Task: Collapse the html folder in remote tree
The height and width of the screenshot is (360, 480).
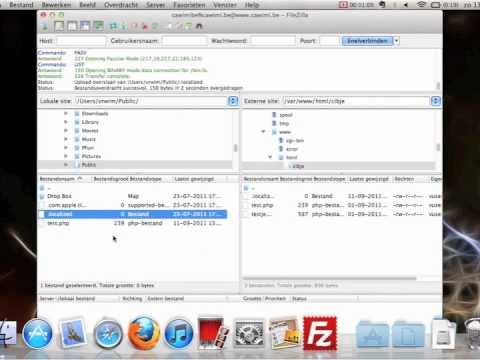Action: pyautogui.click(x=270, y=157)
